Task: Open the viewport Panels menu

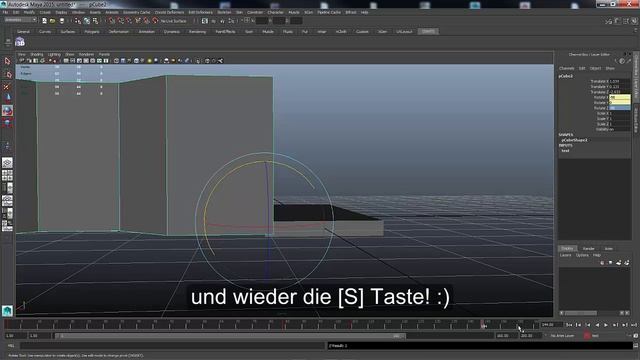Action: tap(104, 54)
